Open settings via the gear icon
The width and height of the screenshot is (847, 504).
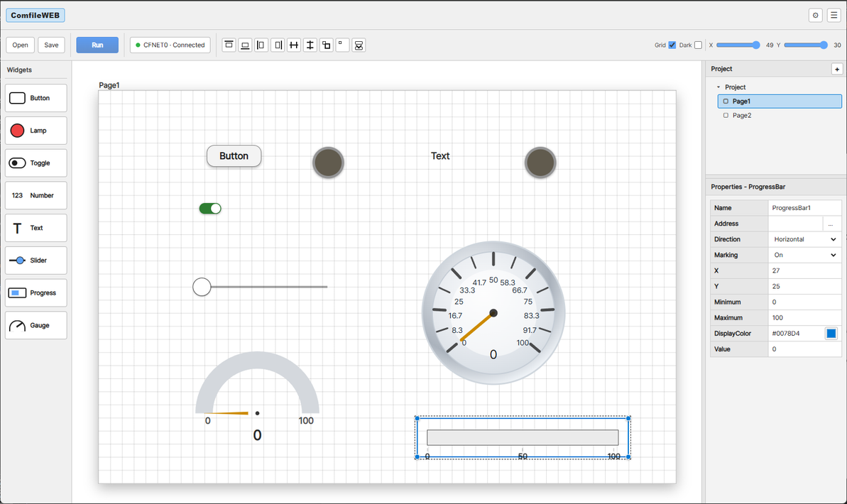coord(816,15)
